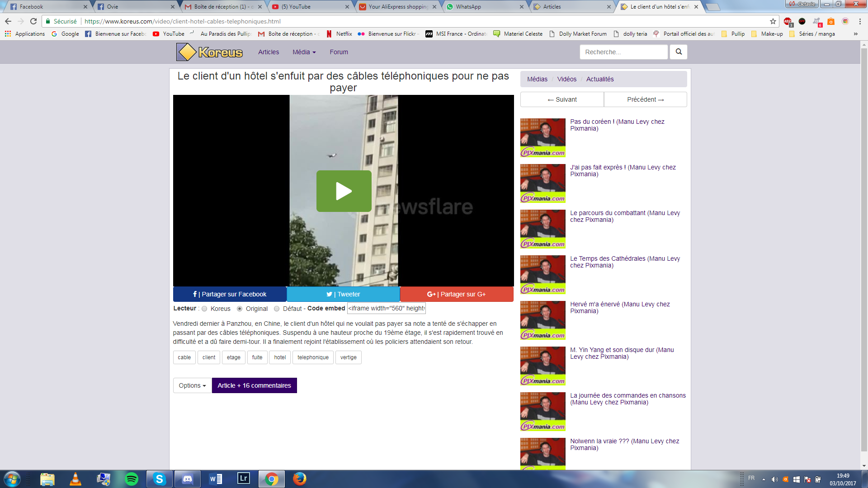This screenshot has width=868, height=488.
Task: Bookmark page with star icon
Action: [x=773, y=21]
